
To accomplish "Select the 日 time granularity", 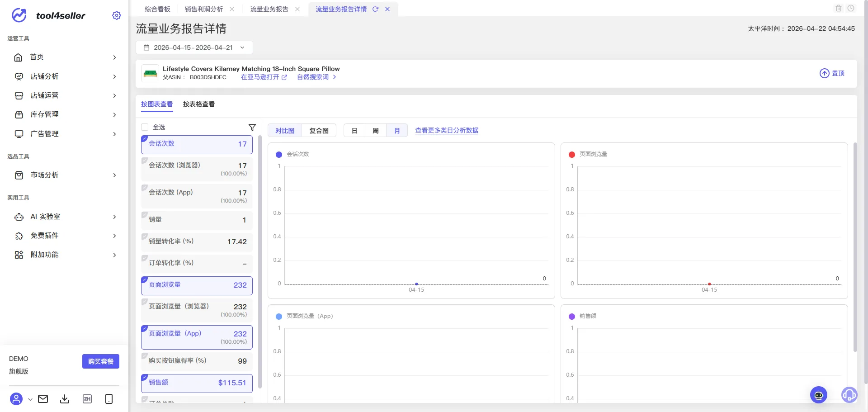I will click(x=354, y=130).
